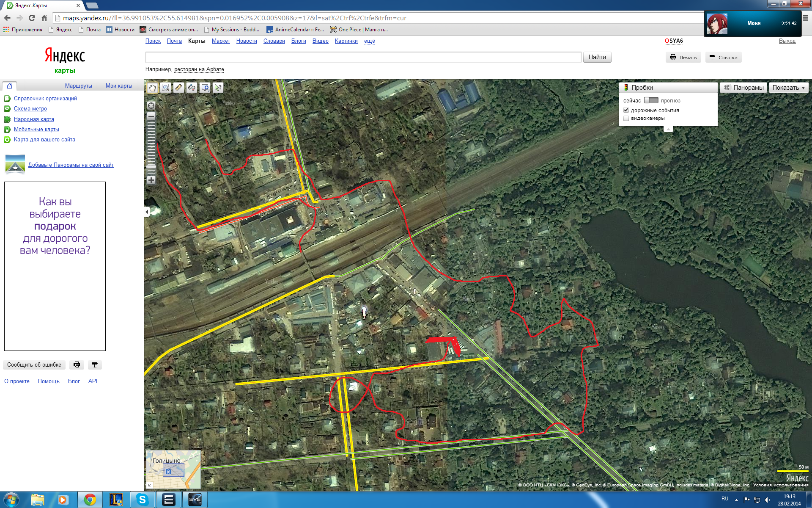The height and width of the screenshot is (508, 812).
Task: Click the Найти search button
Action: 597,57
